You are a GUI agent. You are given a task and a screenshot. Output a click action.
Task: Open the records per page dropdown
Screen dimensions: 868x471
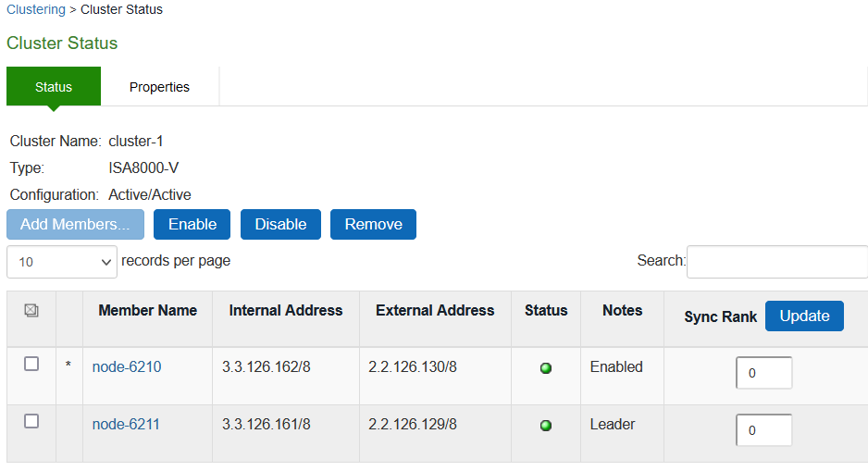(62, 262)
